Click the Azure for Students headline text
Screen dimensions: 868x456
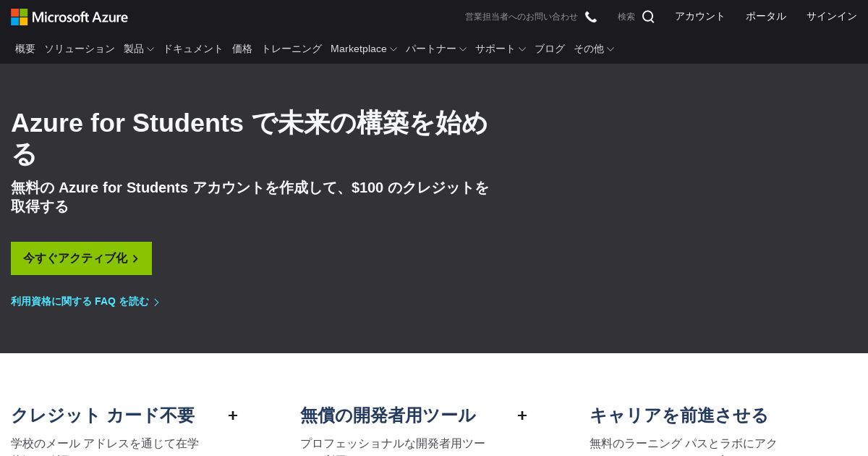pos(250,138)
